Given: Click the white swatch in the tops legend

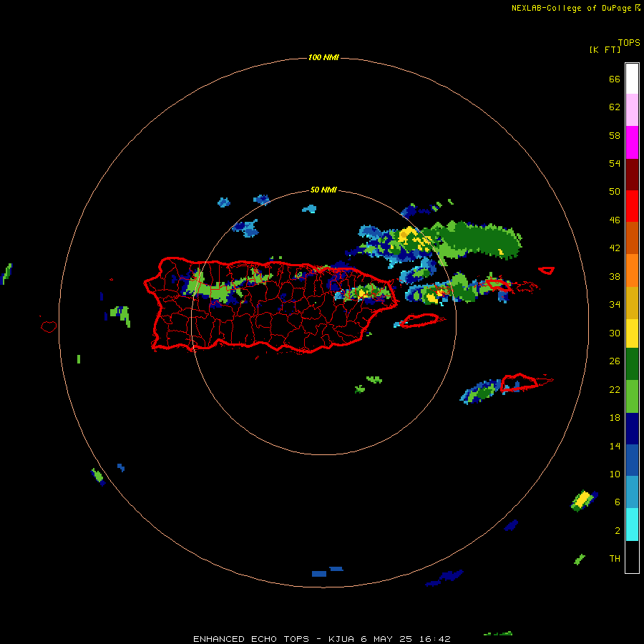Looking at the screenshot, I should coord(632,79).
